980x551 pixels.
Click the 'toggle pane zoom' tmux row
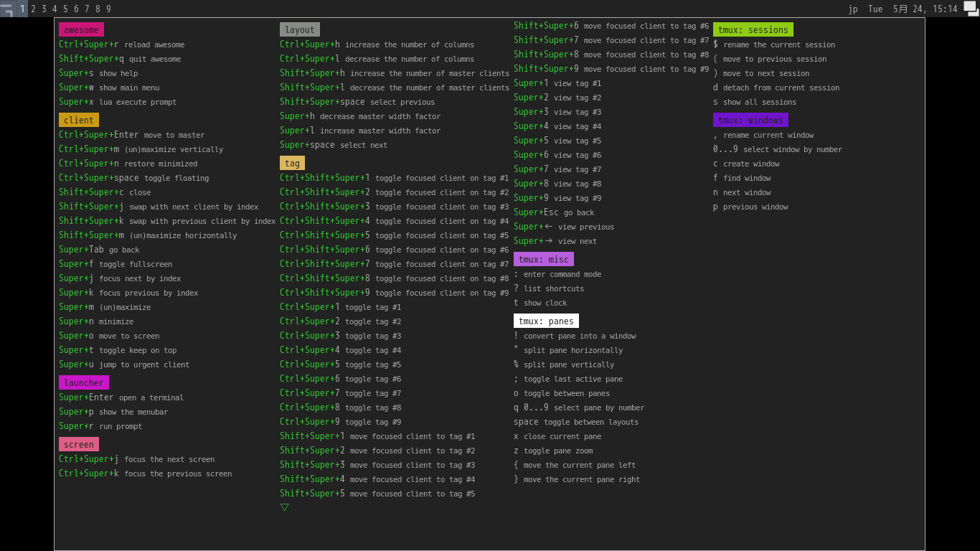tap(553, 451)
